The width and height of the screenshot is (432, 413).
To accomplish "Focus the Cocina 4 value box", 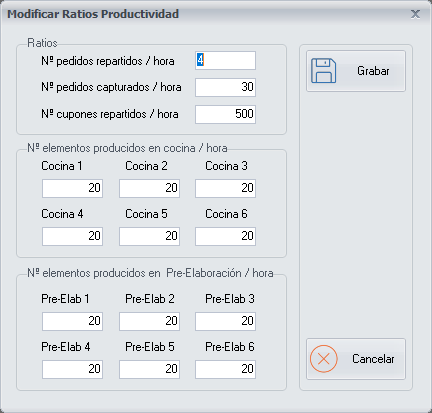I will pyautogui.click(x=72, y=236).
